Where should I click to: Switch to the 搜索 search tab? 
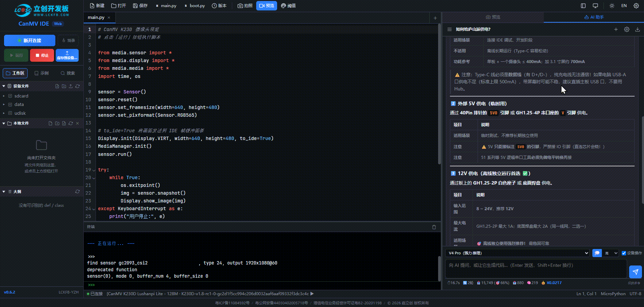68,73
